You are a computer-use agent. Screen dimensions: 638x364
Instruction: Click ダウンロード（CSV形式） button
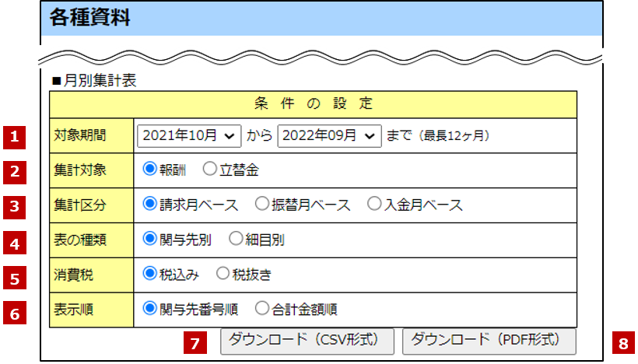[307, 341]
